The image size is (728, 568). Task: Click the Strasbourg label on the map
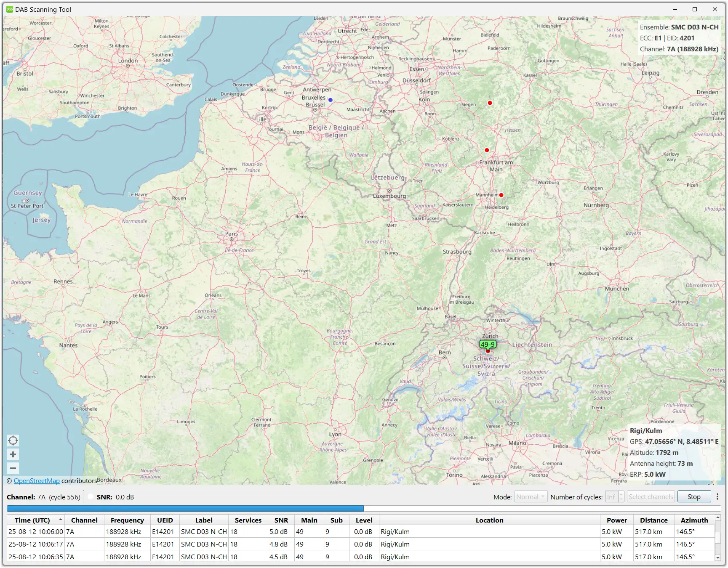(457, 252)
